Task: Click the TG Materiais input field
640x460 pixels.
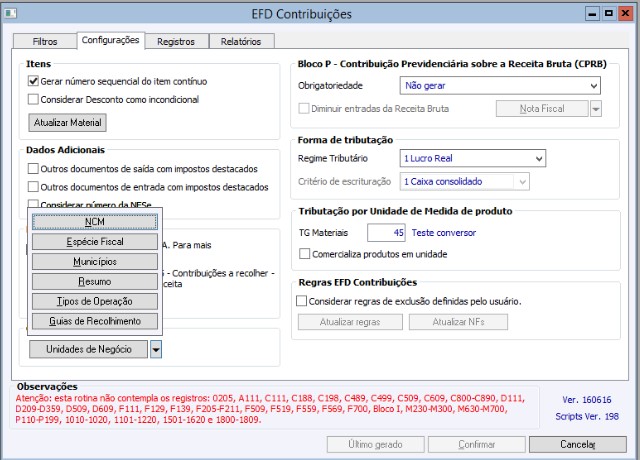Action: pyautogui.click(x=386, y=233)
